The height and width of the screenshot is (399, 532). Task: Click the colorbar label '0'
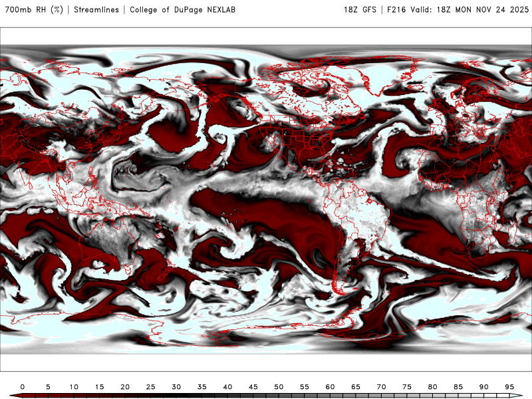click(x=23, y=387)
